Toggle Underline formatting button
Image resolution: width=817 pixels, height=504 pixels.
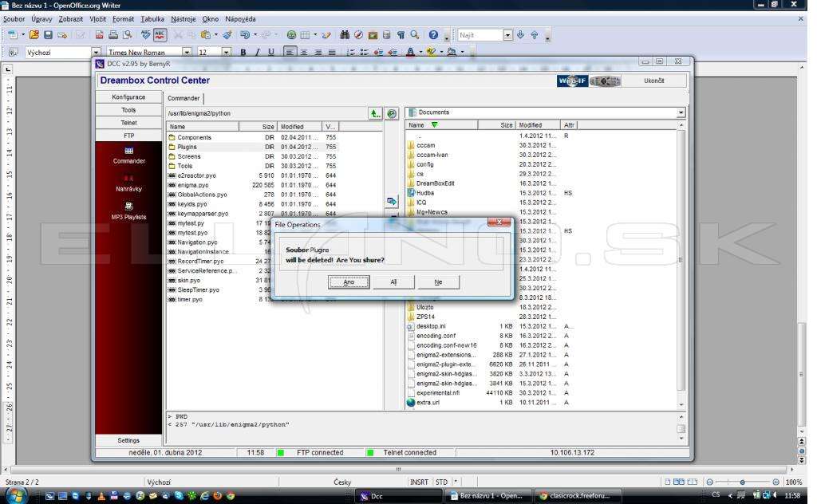coord(271,52)
